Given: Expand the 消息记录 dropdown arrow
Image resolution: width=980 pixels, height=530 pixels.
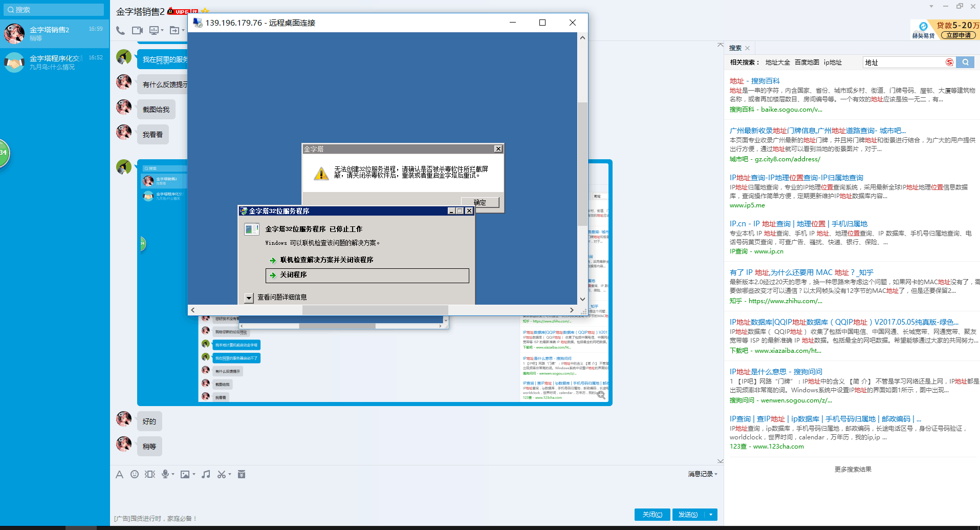Looking at the screenshot, I should (716, 474).
